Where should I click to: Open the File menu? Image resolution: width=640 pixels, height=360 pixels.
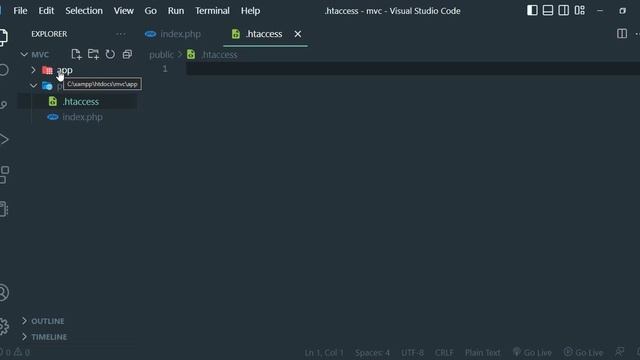click(x=20, y=11)
